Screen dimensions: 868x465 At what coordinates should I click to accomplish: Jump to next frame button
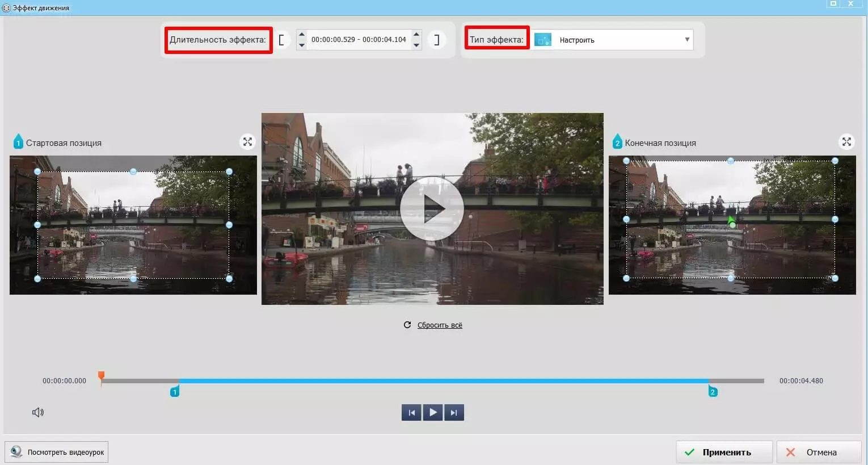[x=454, y=412]
